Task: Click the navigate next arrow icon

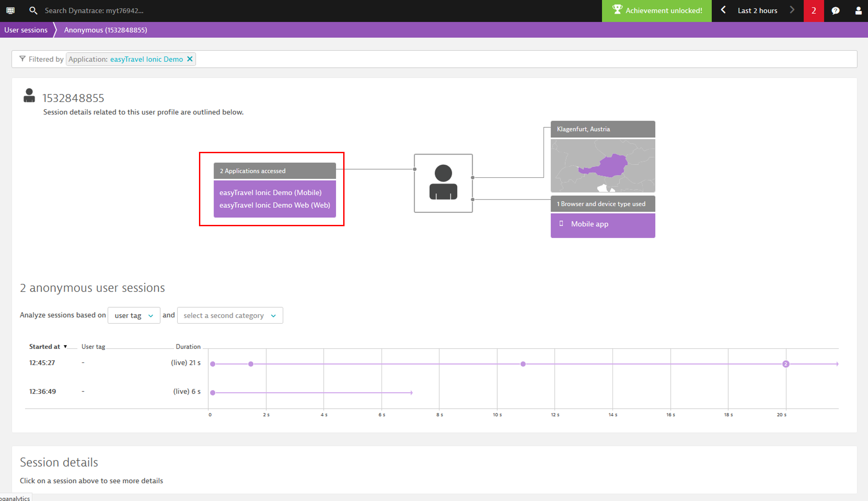Action: [792, 10]
